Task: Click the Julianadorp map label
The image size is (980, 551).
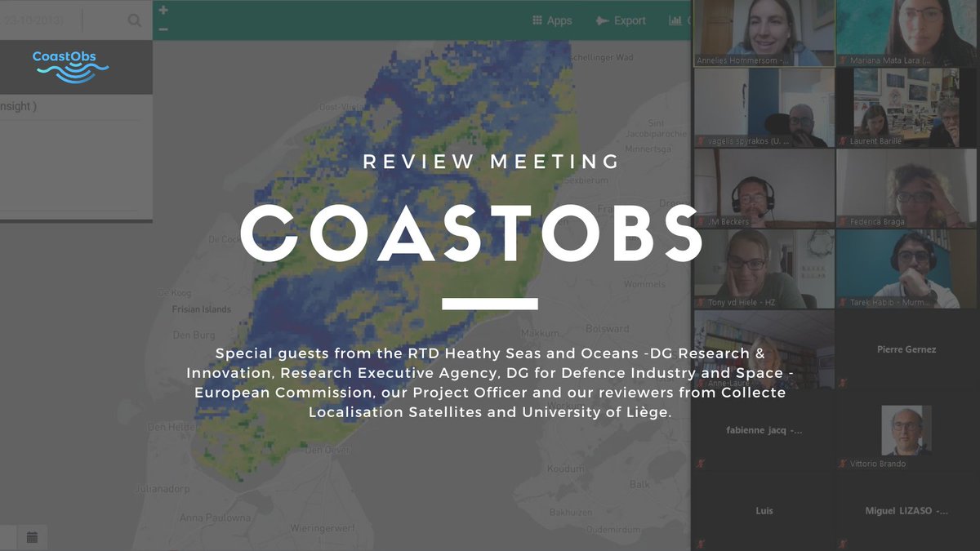Action: coord(163,491)
